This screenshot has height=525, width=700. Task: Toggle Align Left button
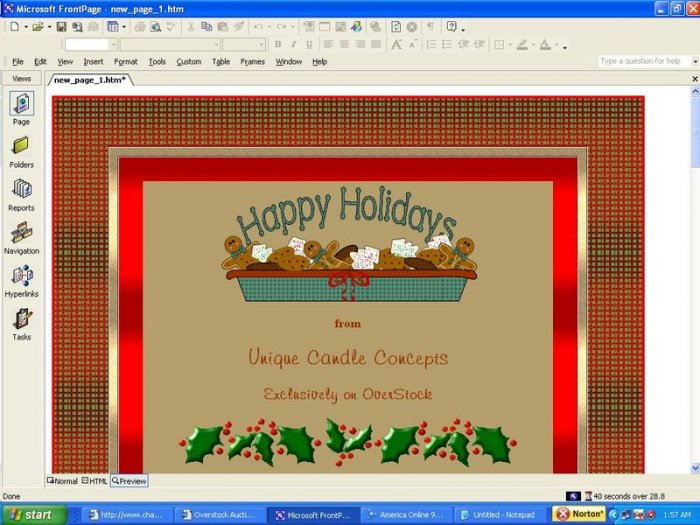pos(328,44)
